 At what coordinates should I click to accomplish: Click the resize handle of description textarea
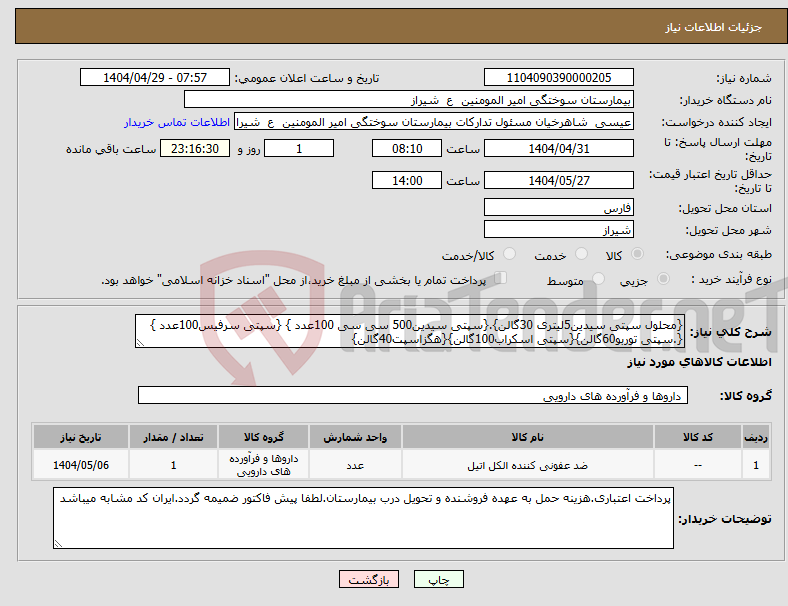(140, 343)
